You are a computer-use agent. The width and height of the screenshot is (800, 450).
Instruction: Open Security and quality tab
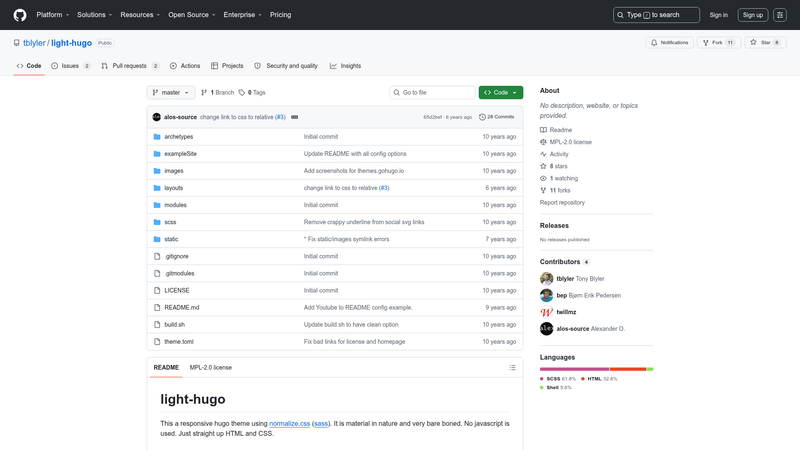tap(286, 66)
